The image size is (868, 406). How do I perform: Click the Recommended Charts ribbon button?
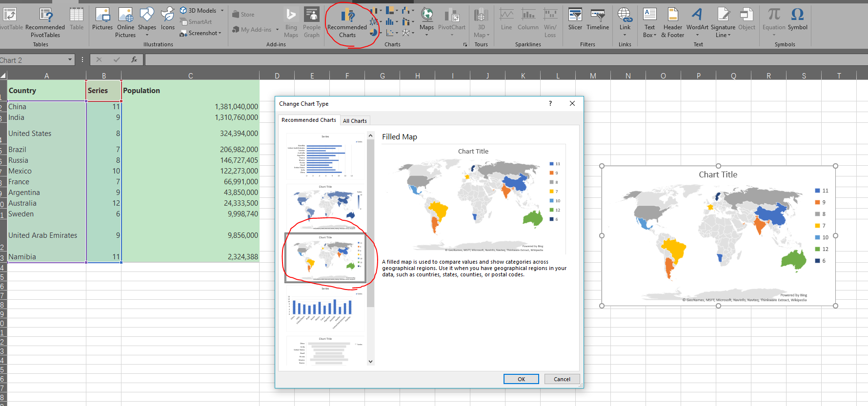347,22
